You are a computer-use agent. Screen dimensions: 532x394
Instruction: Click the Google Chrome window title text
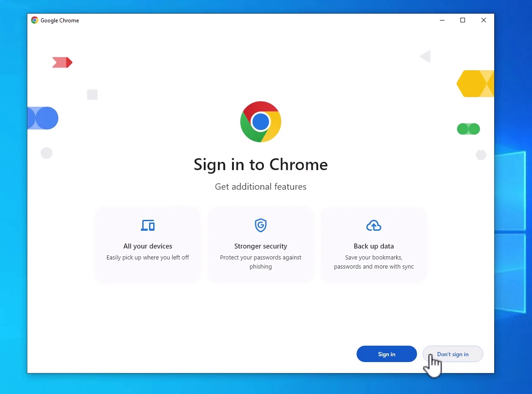(x=60, y=21)
